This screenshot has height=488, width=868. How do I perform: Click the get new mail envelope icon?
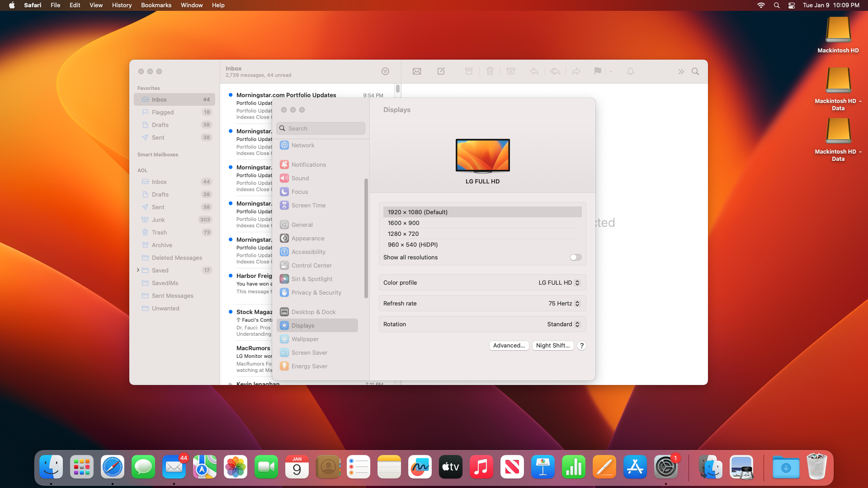pyautogui.click(x=417, y=71)
